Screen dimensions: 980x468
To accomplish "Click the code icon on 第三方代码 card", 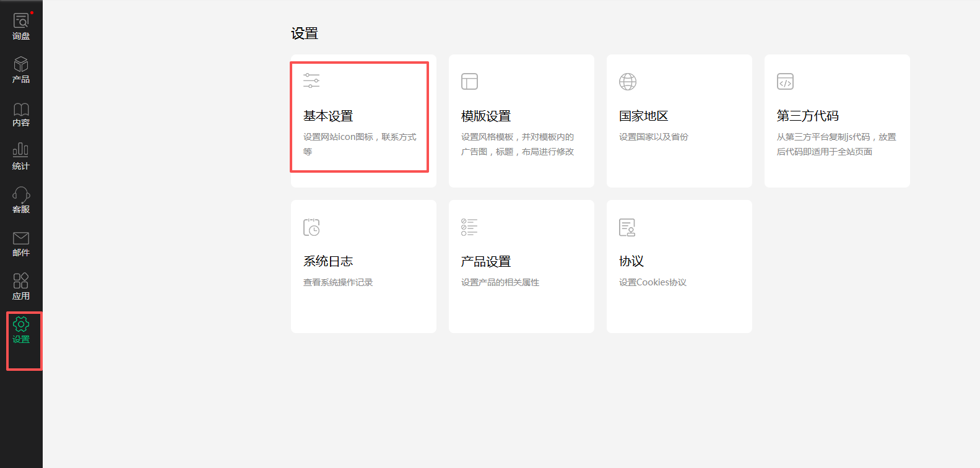I will tap(785, 82).
